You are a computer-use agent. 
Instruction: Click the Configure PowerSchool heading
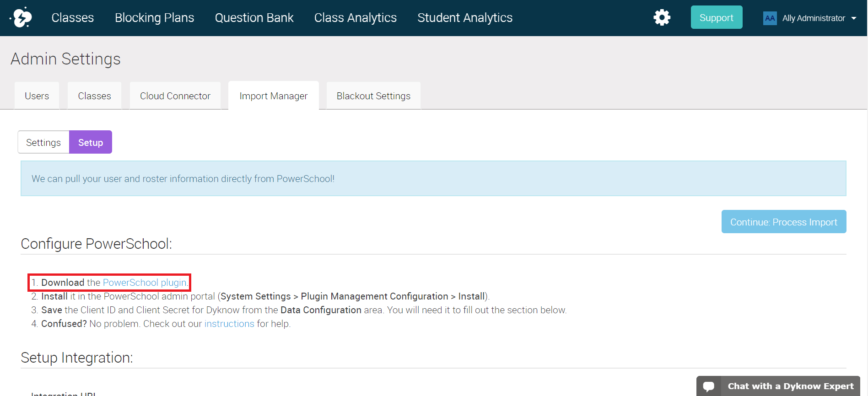click(96, 244)
